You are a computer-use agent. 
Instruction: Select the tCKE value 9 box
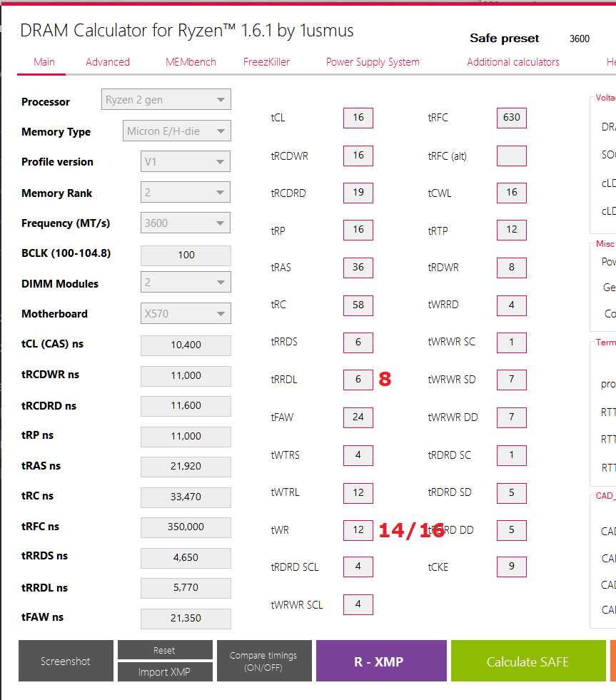512,567
